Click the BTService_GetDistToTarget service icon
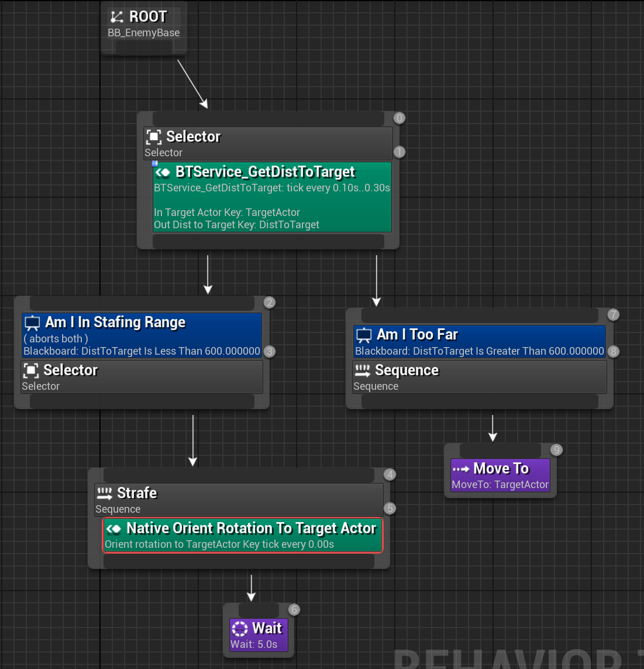The width and height of the screenshot is (644, 669). tap(163, 172)
